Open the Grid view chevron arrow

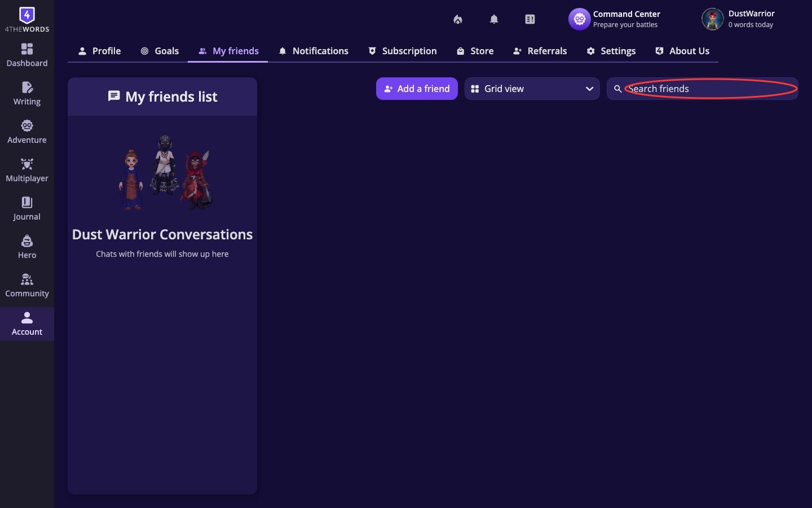coord(589,89)
